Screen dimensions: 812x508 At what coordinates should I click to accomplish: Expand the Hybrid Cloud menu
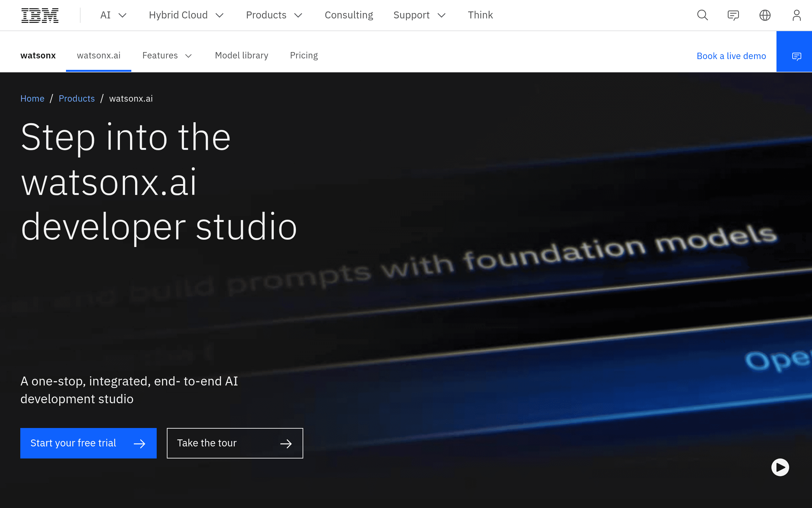186,15
